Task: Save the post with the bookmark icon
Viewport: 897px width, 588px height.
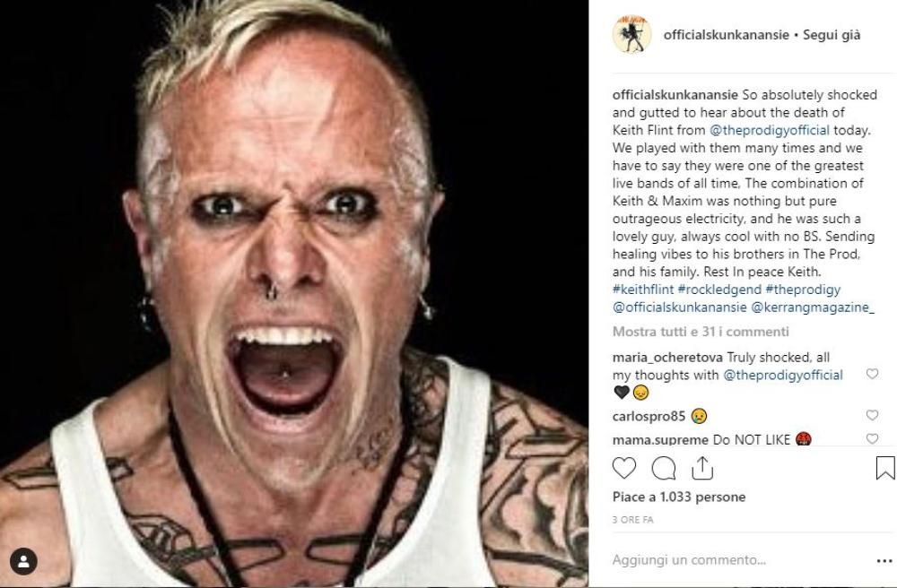Action: pos(885,467)
